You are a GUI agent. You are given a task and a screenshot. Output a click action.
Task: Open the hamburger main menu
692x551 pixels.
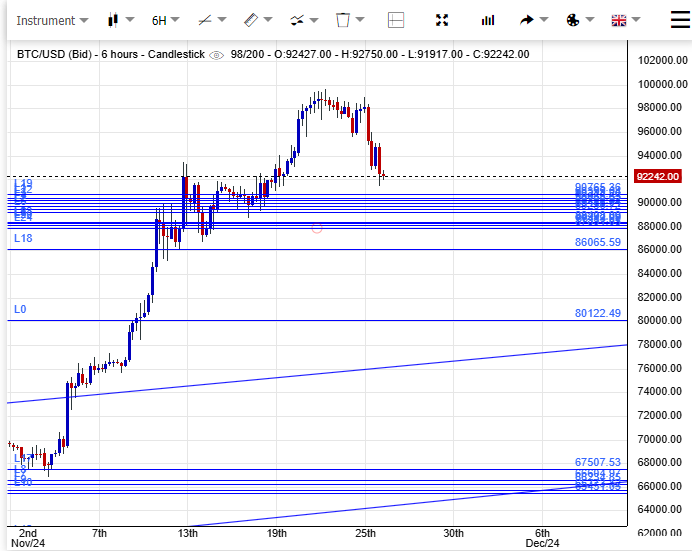[x=680, y=20]
